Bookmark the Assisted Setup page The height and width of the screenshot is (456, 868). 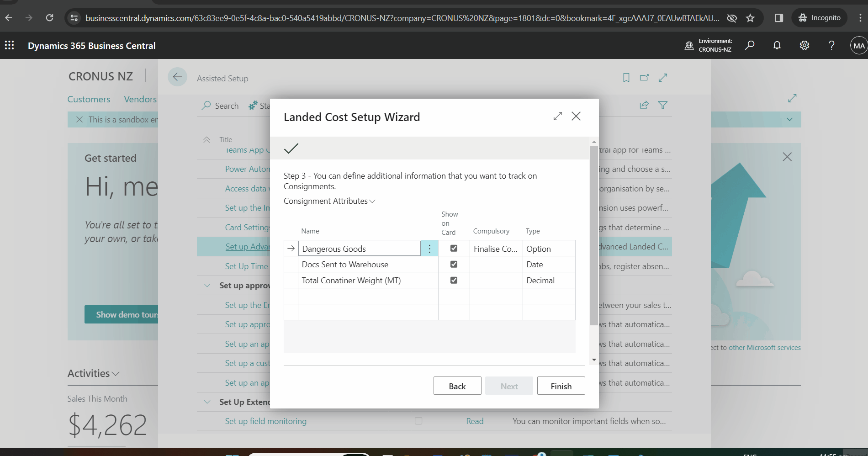(x=626, y=78)
